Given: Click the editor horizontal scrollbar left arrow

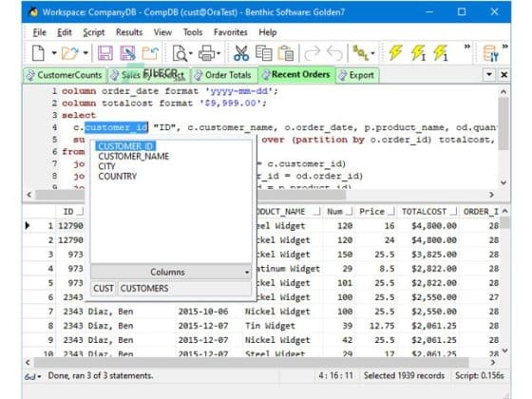Looking at the screenshot, I should coord(29,195).
